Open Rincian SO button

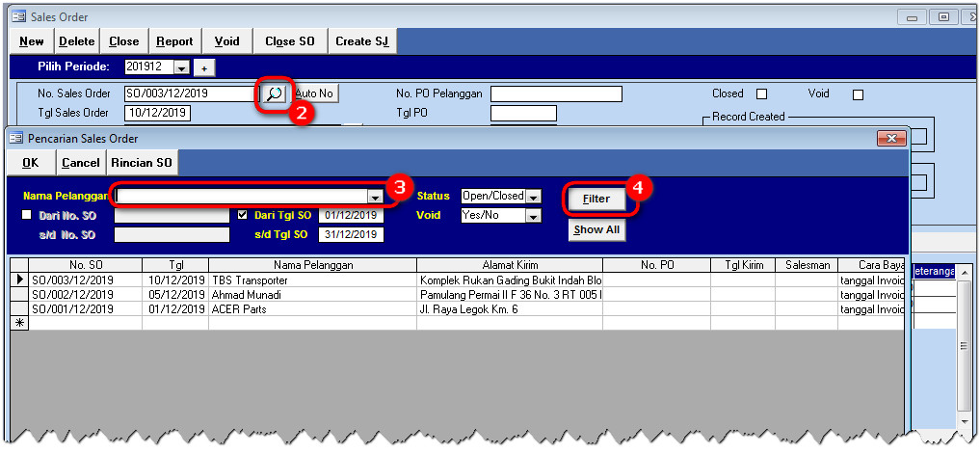pos(142,163)
